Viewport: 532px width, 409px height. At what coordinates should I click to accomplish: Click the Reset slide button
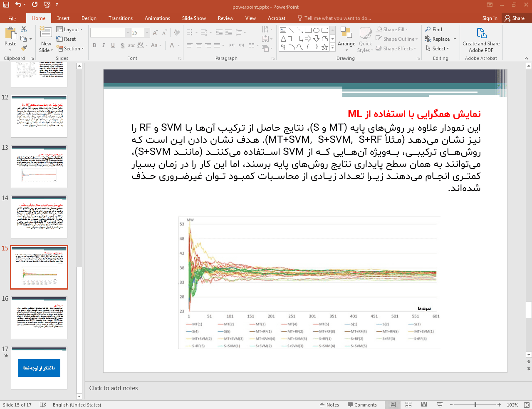click(x=66, y=39)
